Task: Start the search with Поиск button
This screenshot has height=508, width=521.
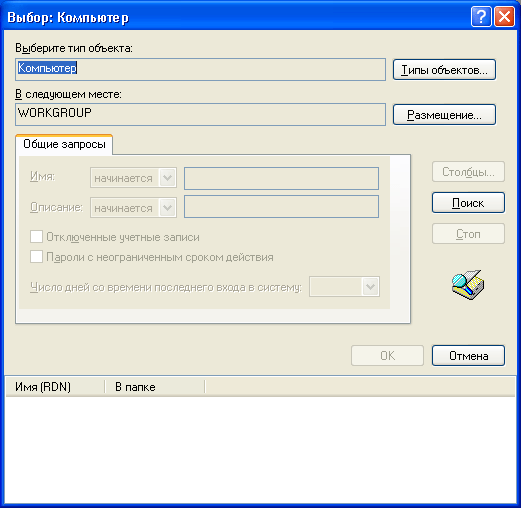Action: pos(468,203)
